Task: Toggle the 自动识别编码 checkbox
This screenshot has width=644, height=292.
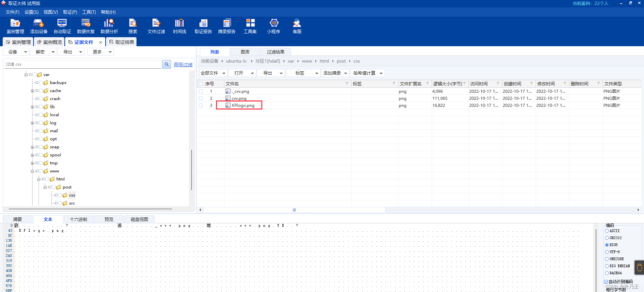Action: [606, 282]
